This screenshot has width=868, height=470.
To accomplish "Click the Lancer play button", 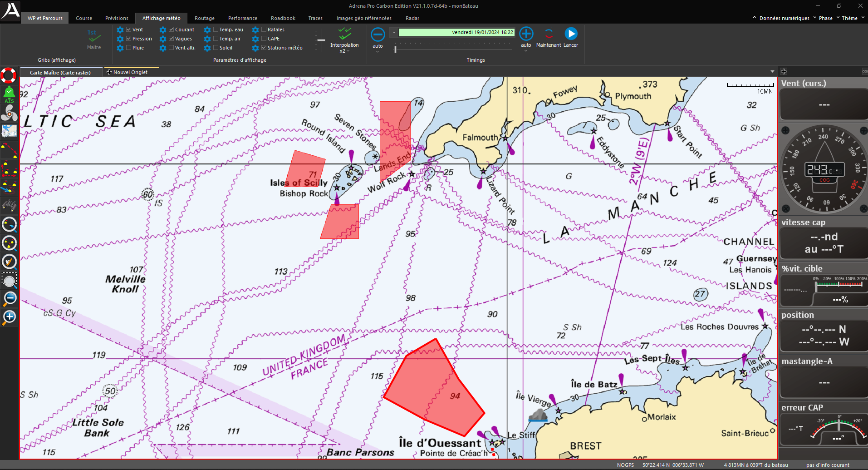I will (571, 38).
